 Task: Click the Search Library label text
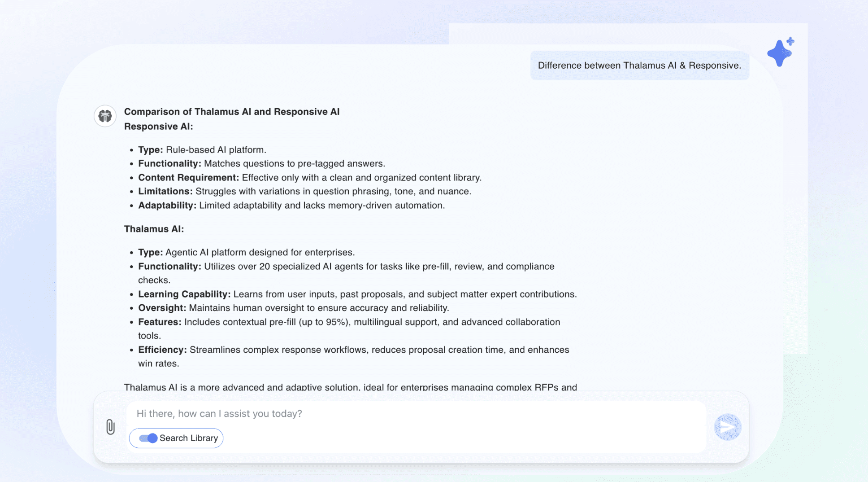coord(189,438)
